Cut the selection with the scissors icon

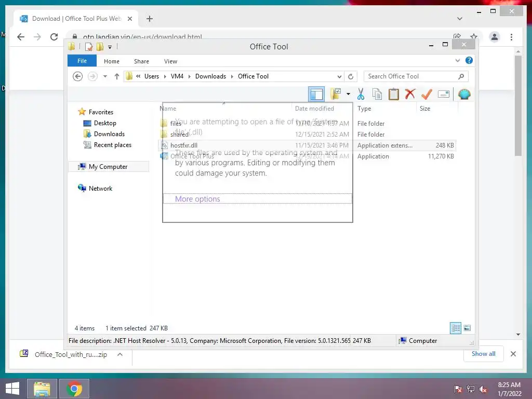tap(361, 94)
